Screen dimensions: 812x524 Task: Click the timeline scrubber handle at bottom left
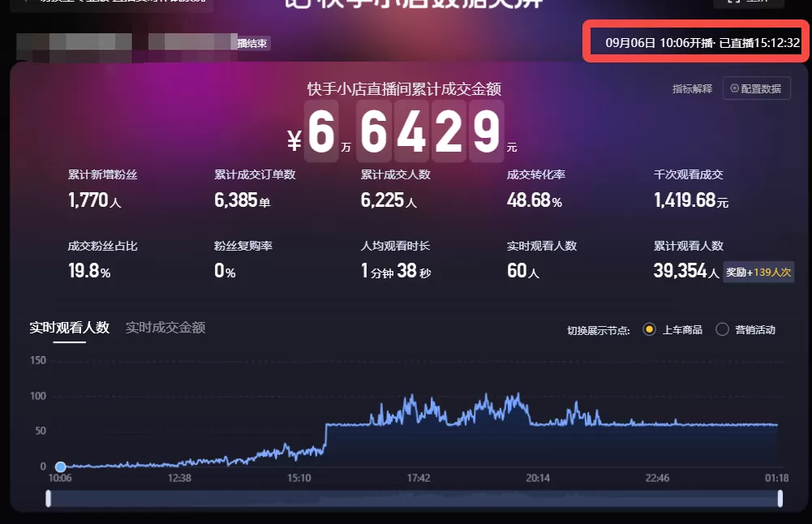(x=50, y=499)
